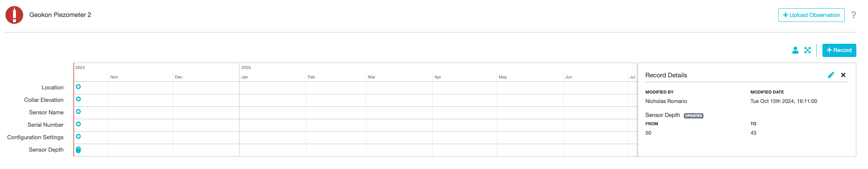
Task: Click the Jan 2025 timeline header
Action: (245, 77)
